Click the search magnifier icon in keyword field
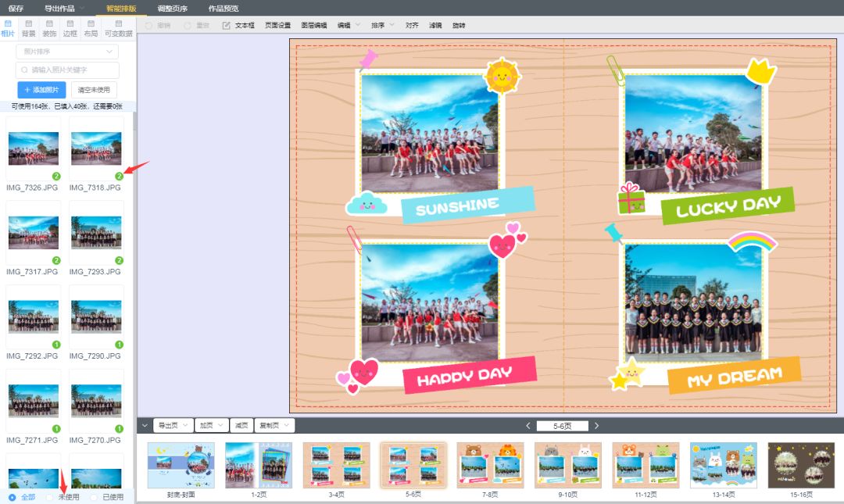Viewport: 844px width, 504px height. click(x=24, y=70)
